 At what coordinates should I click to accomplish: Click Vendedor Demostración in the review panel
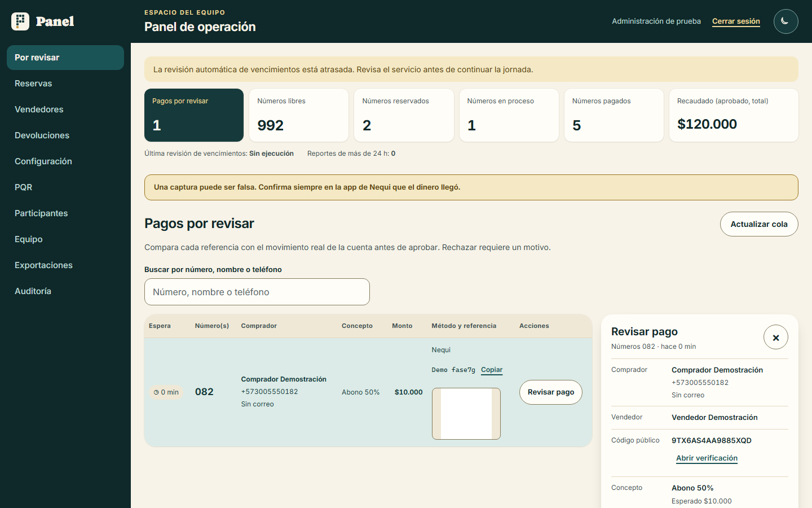[x=714, y=418]
